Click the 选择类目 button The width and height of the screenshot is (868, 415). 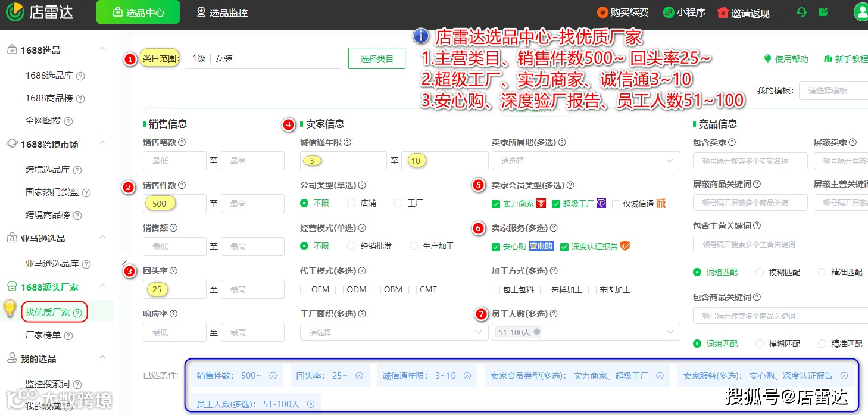click(377, 58)
